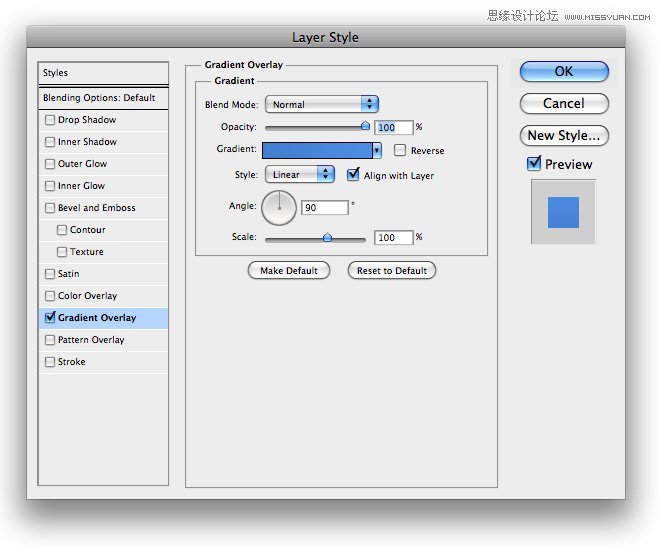Screen dimensions: 661x546
Task: Check the Bevel and Emboss checkbox
Action: 50,208
